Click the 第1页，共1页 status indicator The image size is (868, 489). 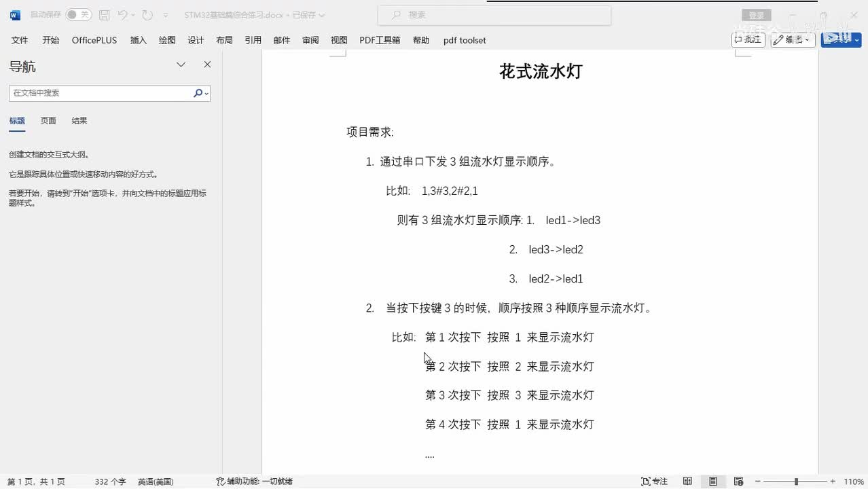(37, 482)
